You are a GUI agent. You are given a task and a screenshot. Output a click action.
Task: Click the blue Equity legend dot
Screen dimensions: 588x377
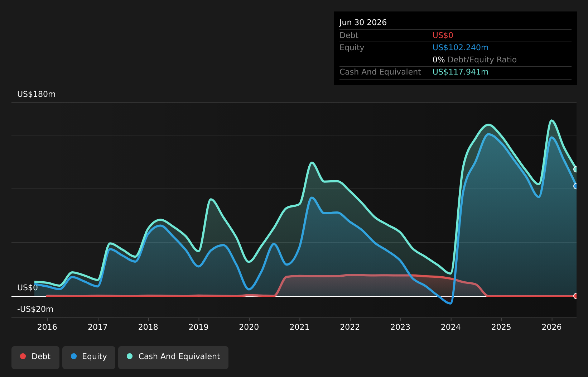74,356
